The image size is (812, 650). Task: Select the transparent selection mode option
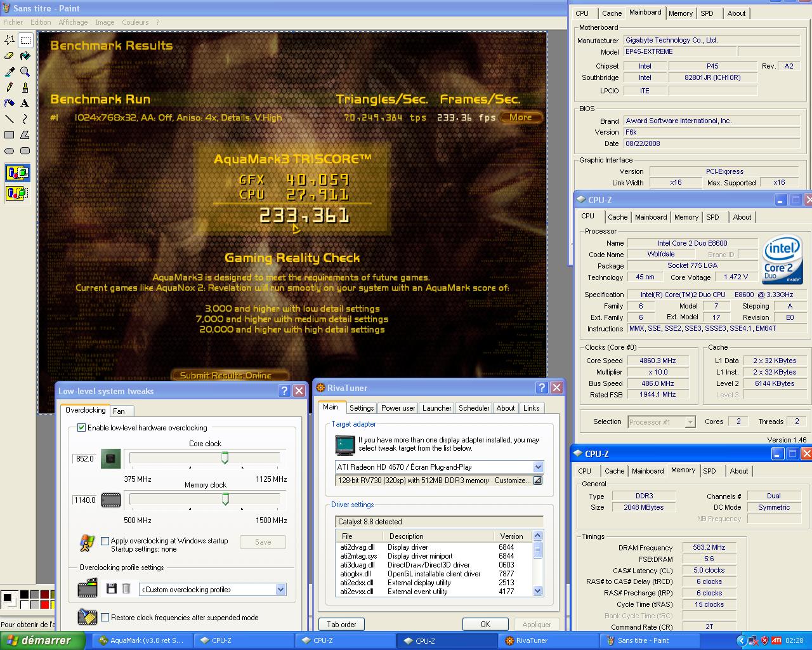point(17,192)
